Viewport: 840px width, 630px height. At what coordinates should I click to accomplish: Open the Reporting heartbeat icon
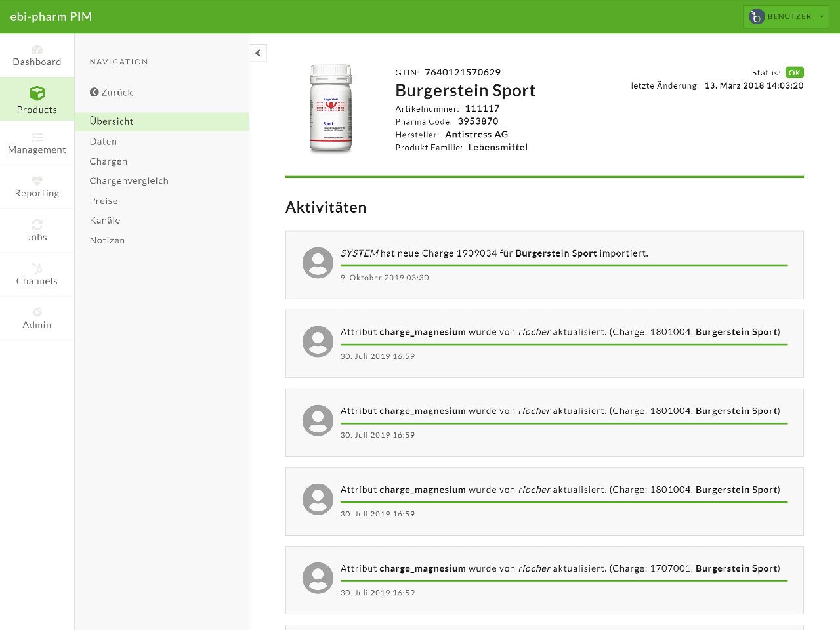37,180
